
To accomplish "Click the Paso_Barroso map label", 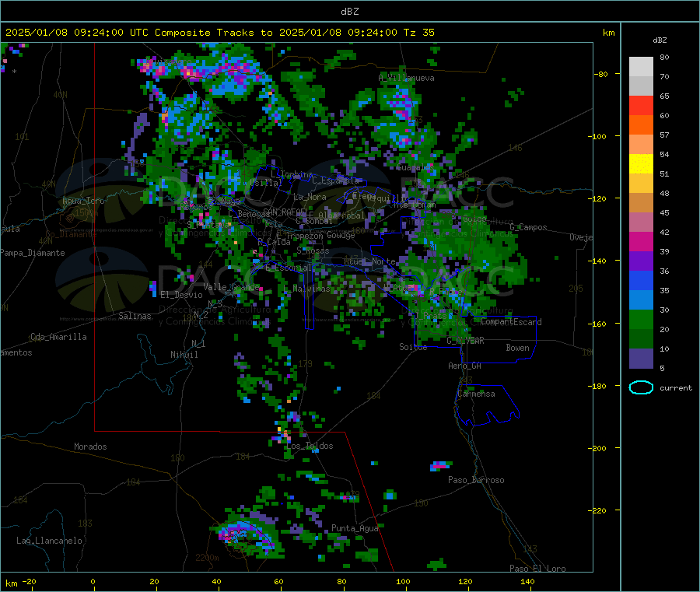I will click(x=476, y=481).
